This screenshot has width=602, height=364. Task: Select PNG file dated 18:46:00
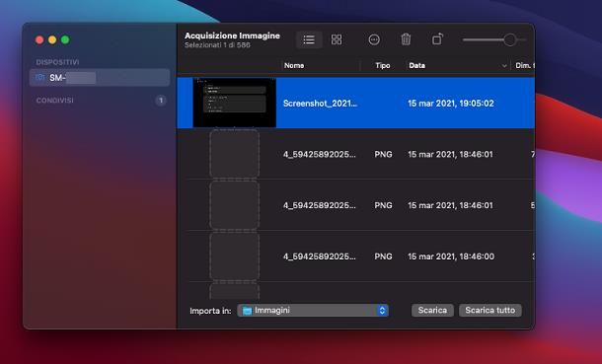click(x=355, y=256)
